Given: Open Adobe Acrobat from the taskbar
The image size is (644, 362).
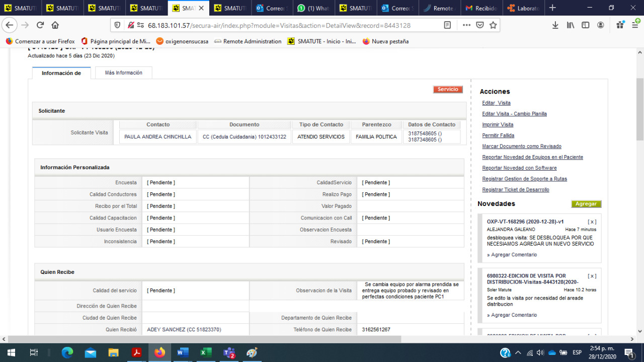Looking at the screenshot, I should [136, 352].
